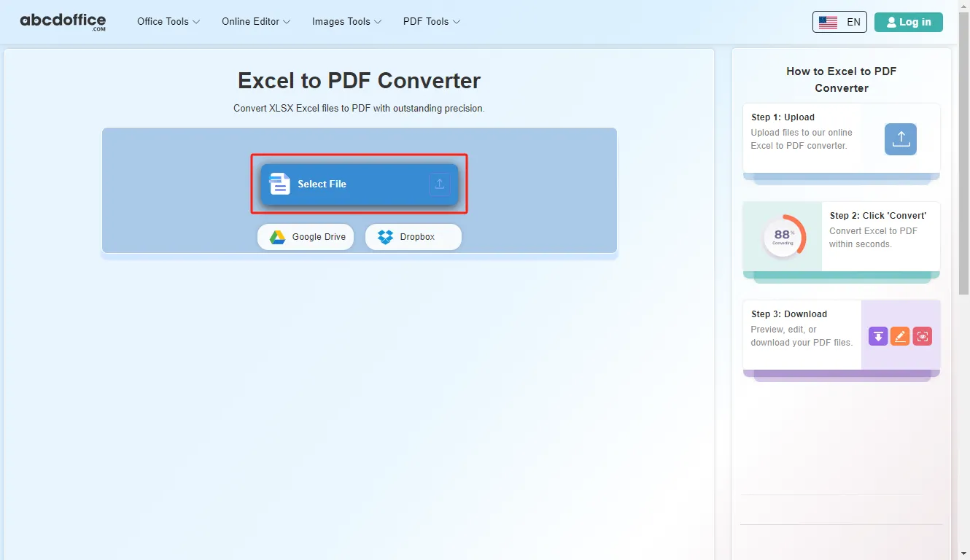Click the Select File button
The image size is (970, 560).
point(360,184)
